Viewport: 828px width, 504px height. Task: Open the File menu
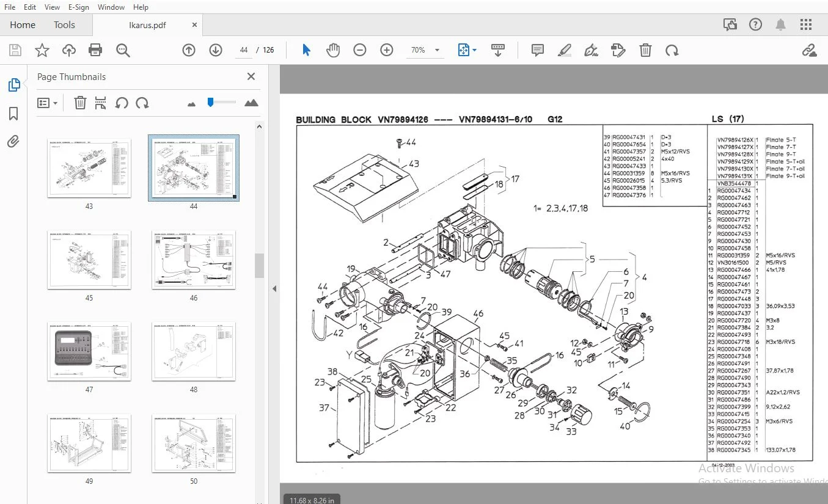pyautogui.click(x=10, y=7)
